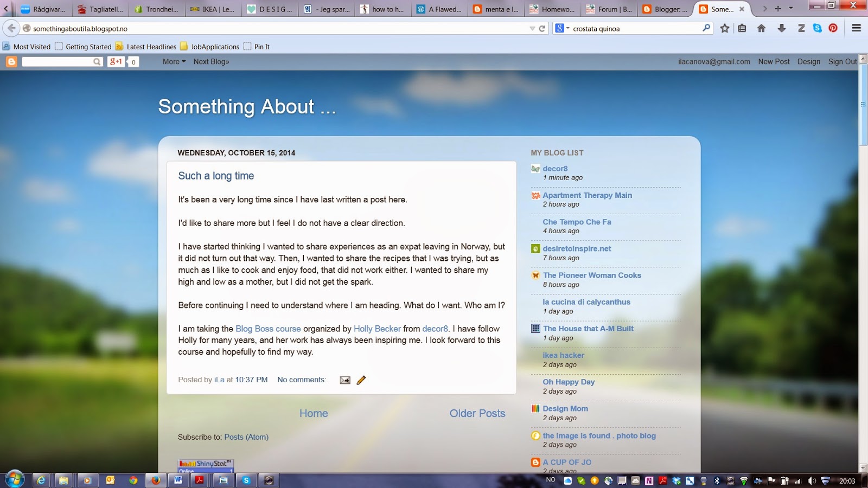
Task: Open the search engine selector dropdown
Action: click(562, 28)
